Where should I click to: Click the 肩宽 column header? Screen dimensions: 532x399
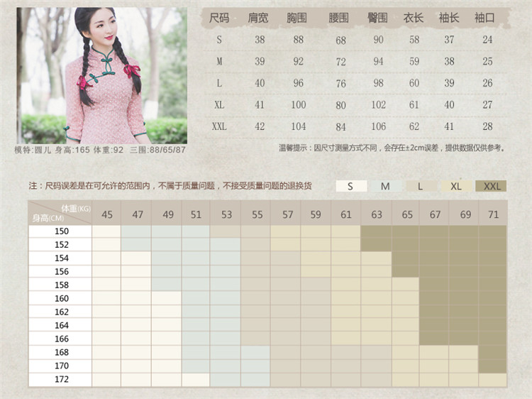[260, 18]
